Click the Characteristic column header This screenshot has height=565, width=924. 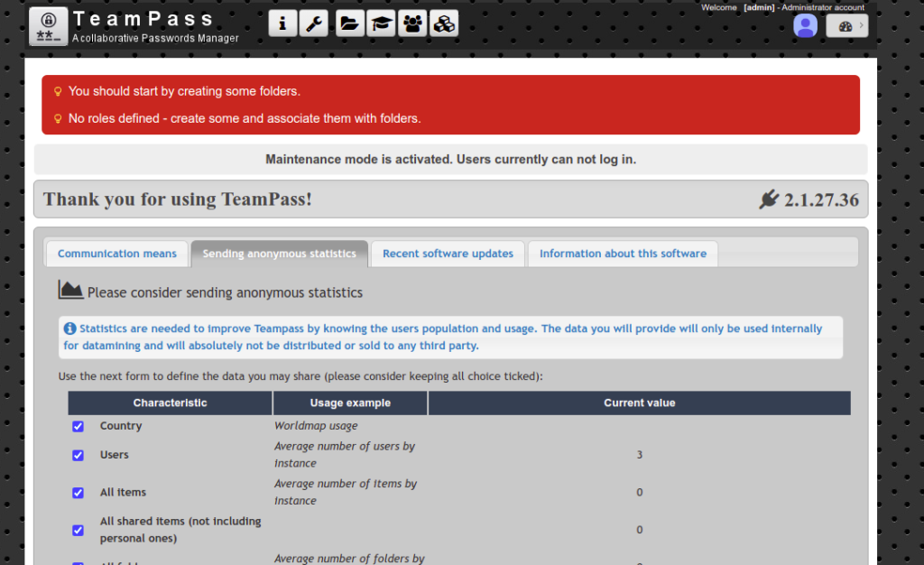coord(170,403)
